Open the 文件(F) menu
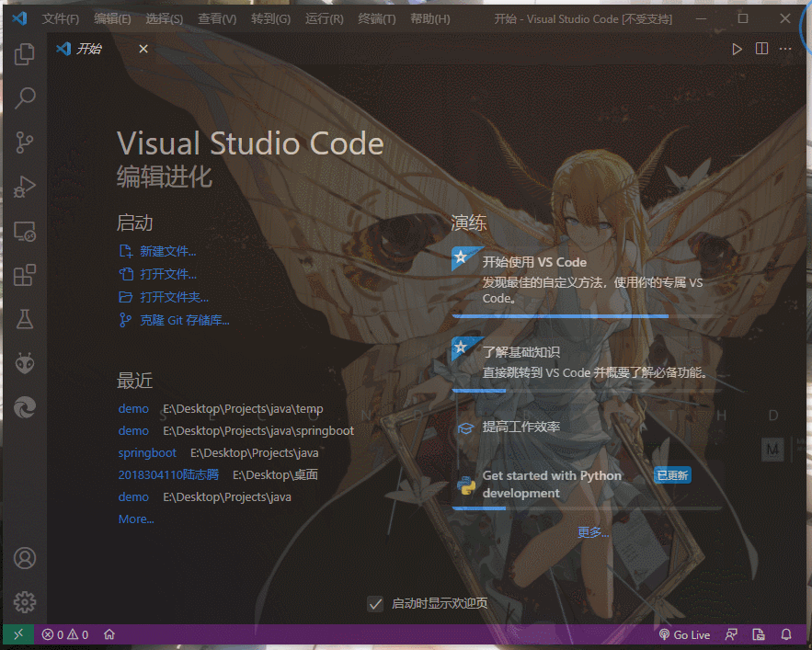 61,19
